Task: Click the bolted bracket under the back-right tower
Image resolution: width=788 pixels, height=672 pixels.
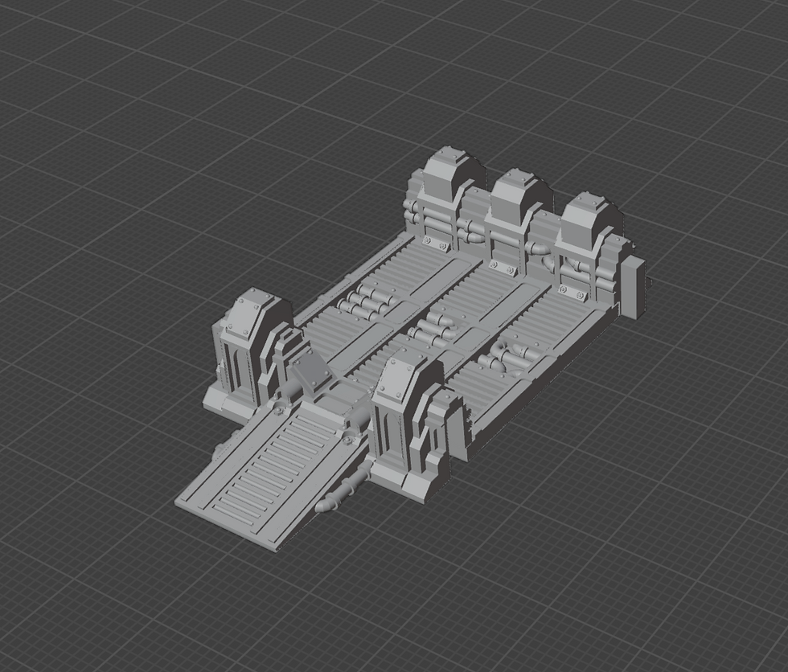Action: click(x=573, y=291)
